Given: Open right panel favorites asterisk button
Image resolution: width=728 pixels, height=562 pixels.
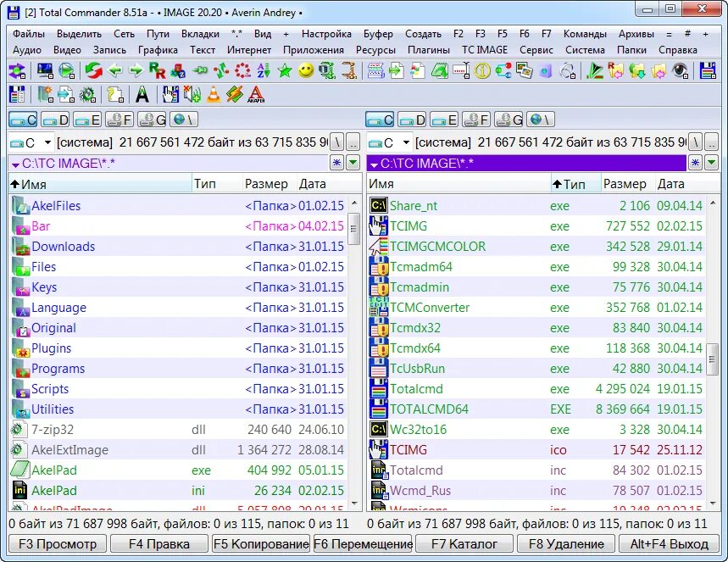Looking at the screenshot, I should tap(695, 163).
